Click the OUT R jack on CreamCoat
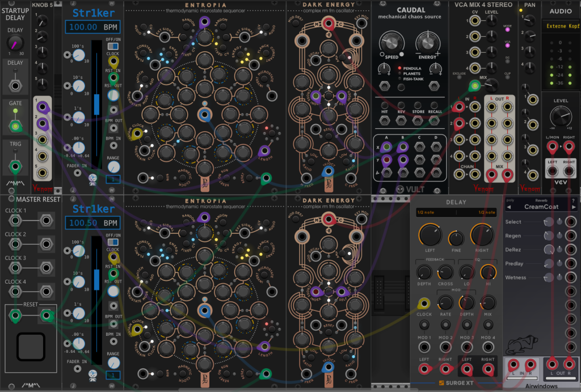 (569, 365)
